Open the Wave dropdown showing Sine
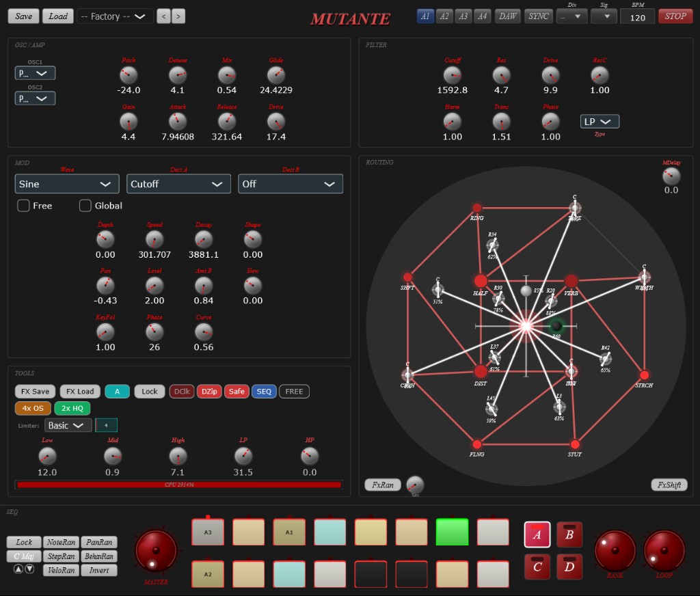Viewport: 700px width, 596px height. coord(66,184)
